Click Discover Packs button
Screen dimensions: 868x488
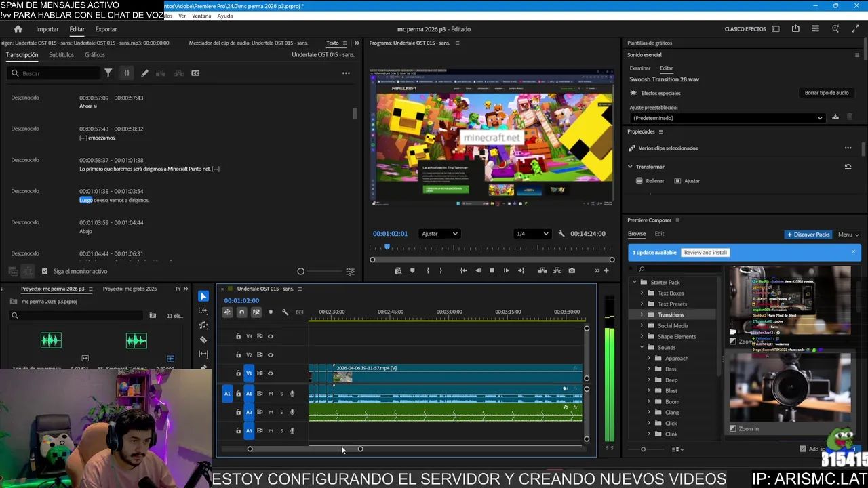point(808,235)
